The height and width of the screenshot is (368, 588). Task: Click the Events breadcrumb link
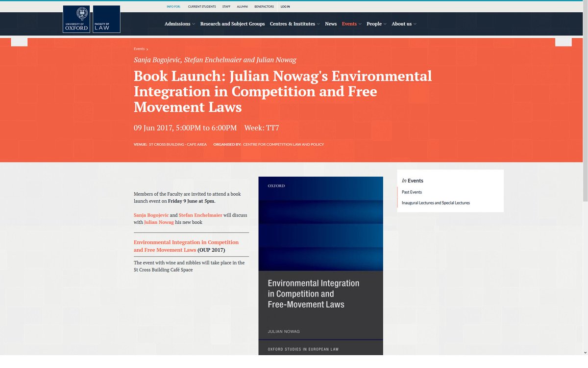pos(139,49)
